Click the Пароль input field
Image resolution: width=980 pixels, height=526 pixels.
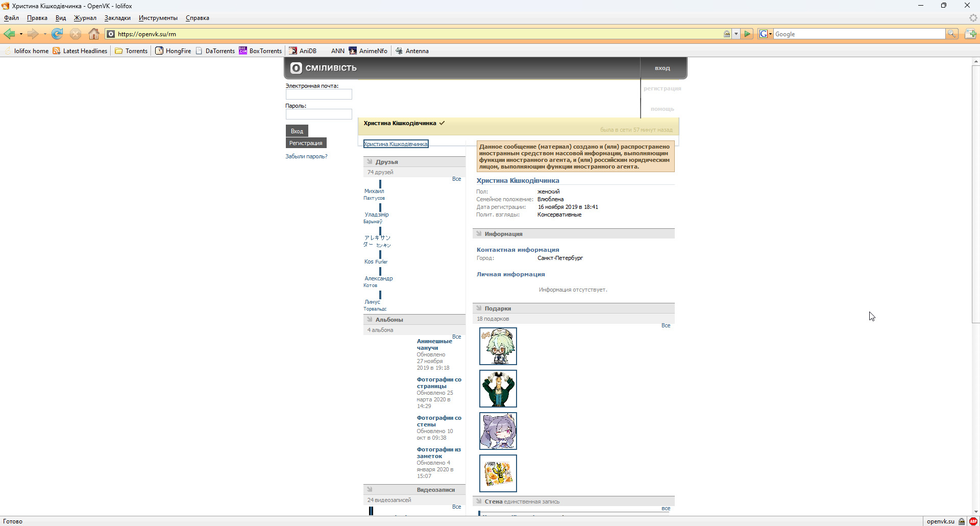(319, 114)
